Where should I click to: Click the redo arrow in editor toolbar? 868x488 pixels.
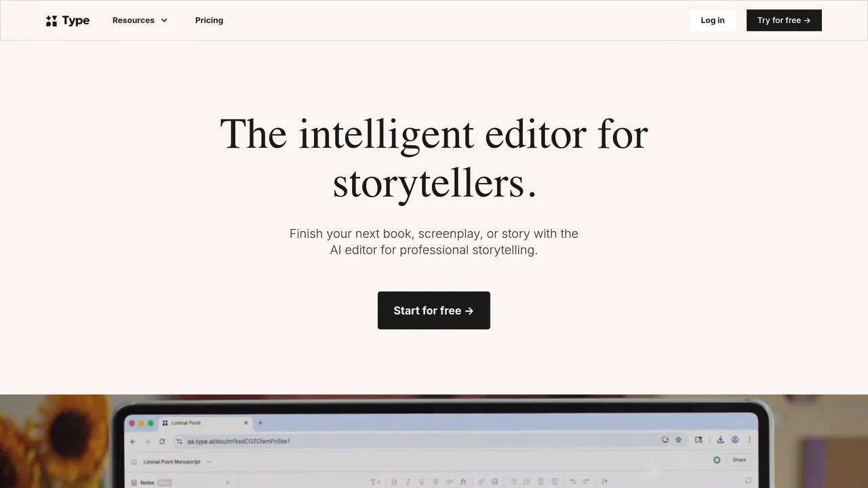[587, 481]
